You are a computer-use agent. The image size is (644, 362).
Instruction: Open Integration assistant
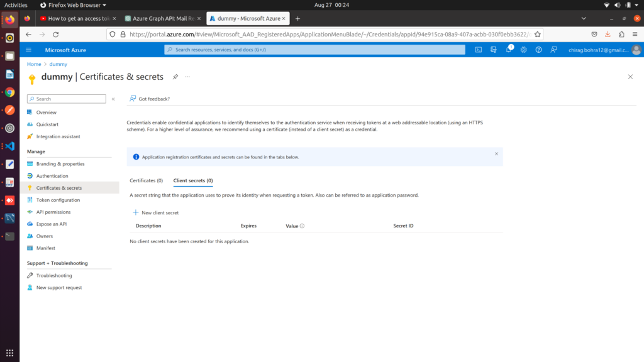(58, 136)
